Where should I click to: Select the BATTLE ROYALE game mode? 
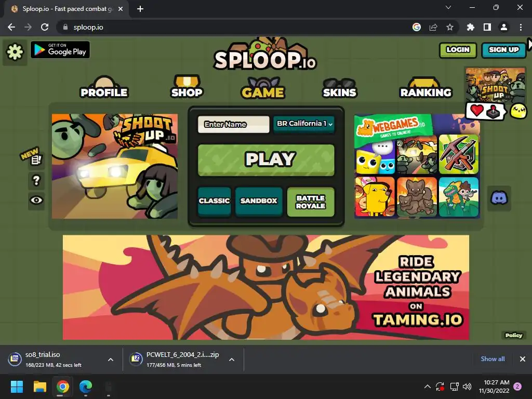click(x=311, y=202)
